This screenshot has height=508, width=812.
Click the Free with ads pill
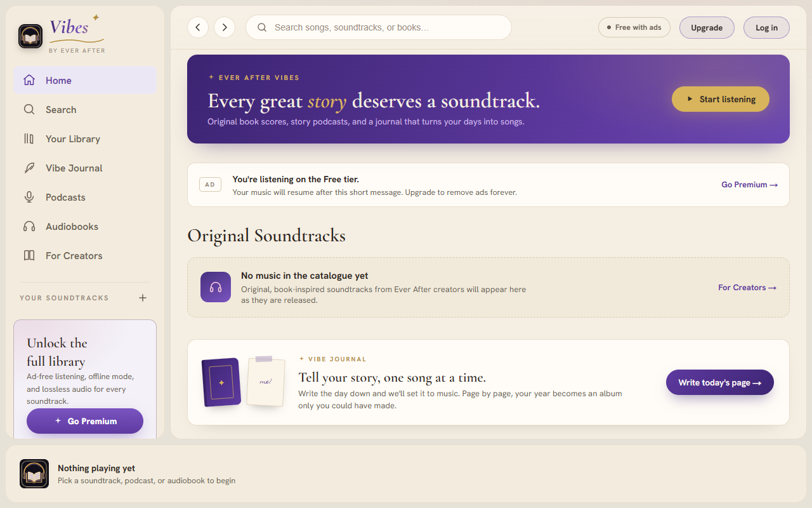pyautogui.click(x=634, y=27)
